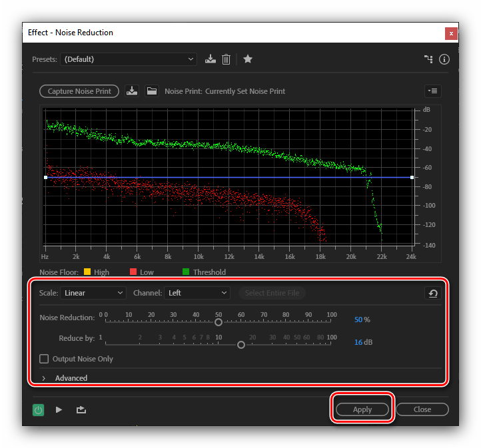Expand the Advanced section
Image resolution: width=481 pixels, height=448 pixels.
coord(44,379)
